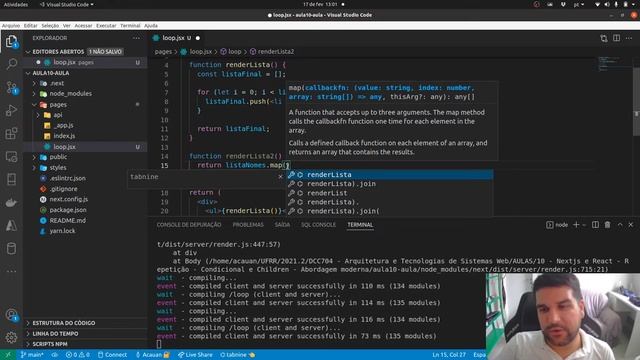Open Atividades overview in top bar

coord(16,4)
